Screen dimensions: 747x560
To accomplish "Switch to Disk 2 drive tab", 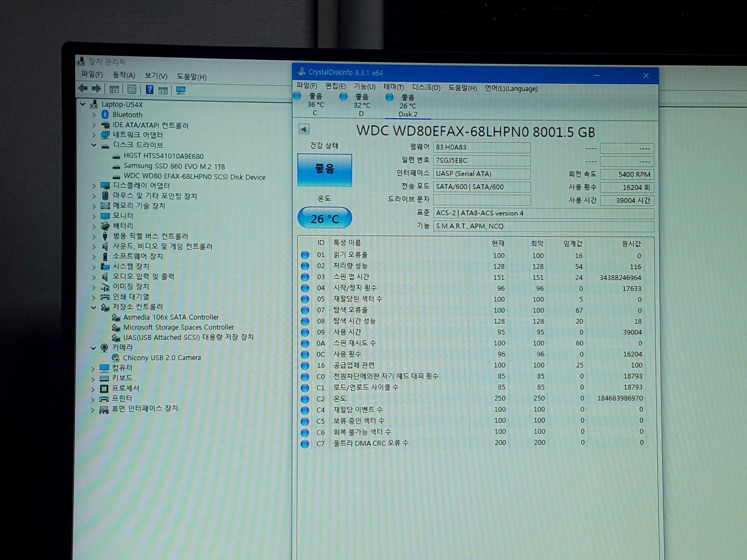I will pos(408,106).
